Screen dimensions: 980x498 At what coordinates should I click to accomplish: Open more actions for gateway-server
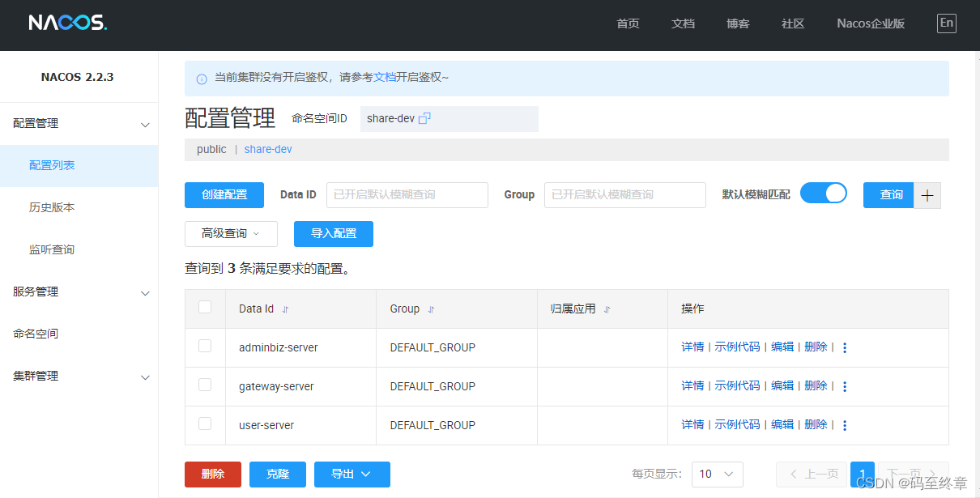(x=845, y=387)
